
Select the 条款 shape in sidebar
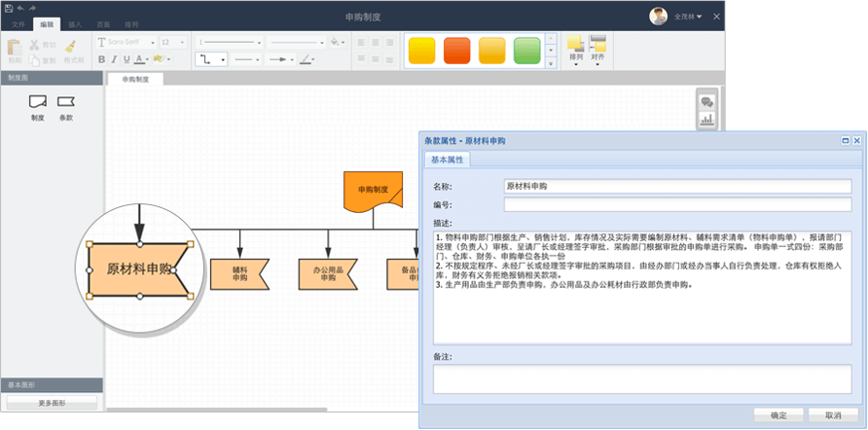pos(66,102)
